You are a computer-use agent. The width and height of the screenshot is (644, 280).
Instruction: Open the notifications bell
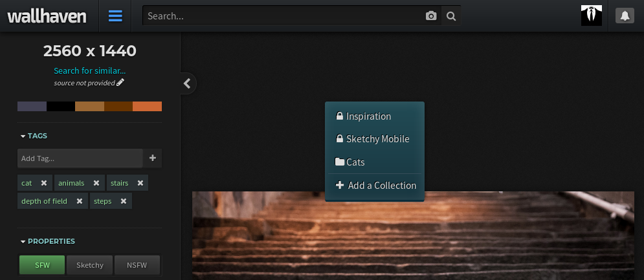(x=625, y=16)
